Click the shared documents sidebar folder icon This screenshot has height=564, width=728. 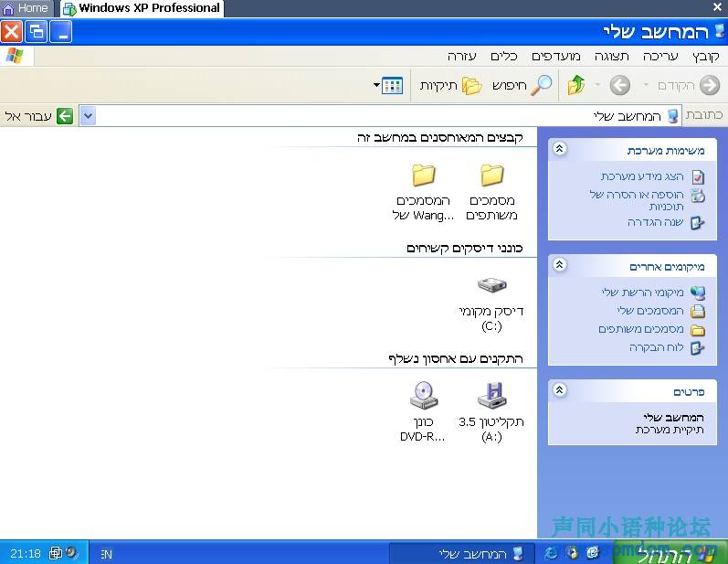[698, 330]
